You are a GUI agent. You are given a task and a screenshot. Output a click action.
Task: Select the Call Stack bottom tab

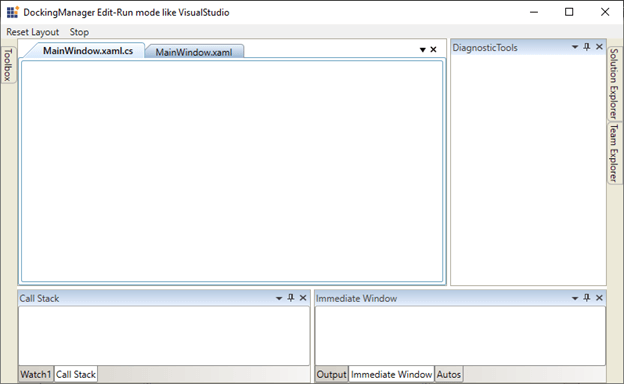76,374
